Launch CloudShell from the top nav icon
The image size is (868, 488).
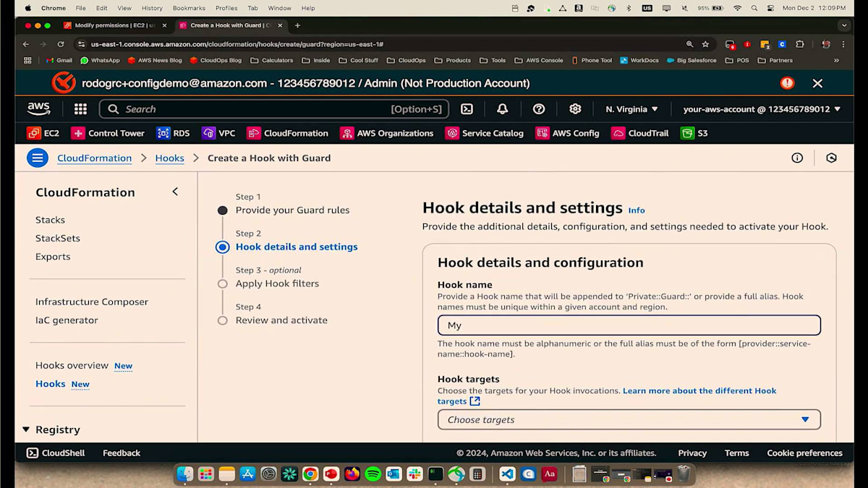click(x=467, y=109)
